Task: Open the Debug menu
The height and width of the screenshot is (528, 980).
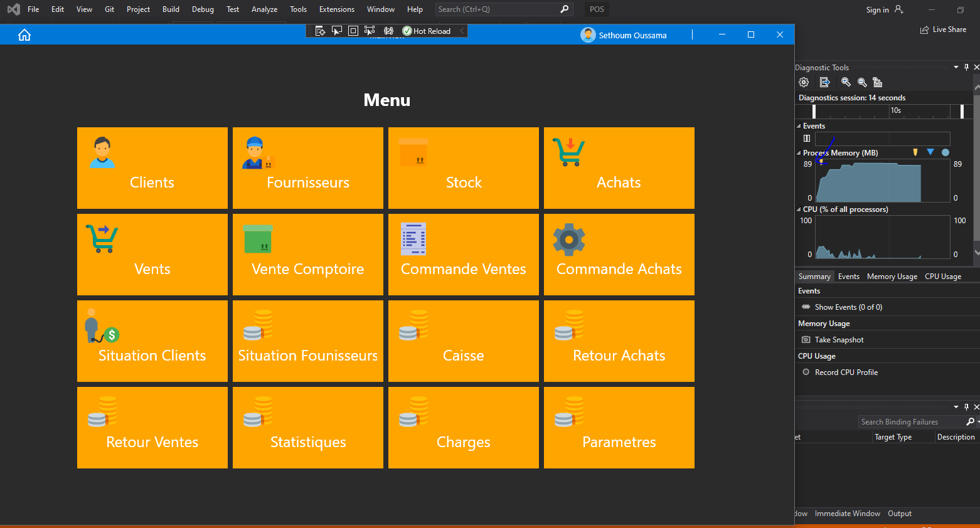Action: click(x=203, y=9)
